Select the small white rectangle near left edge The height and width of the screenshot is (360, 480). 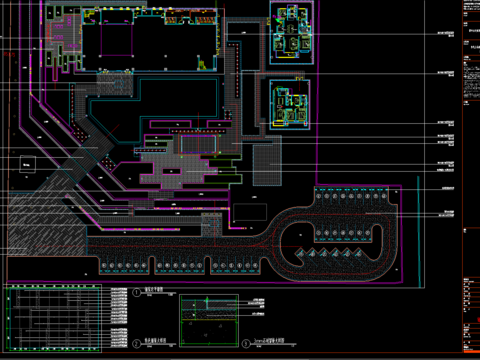point(27,164)
